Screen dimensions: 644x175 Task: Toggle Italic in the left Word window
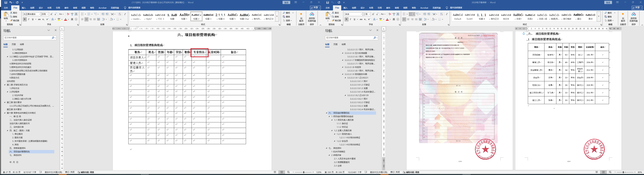click(x=29, y=19)
